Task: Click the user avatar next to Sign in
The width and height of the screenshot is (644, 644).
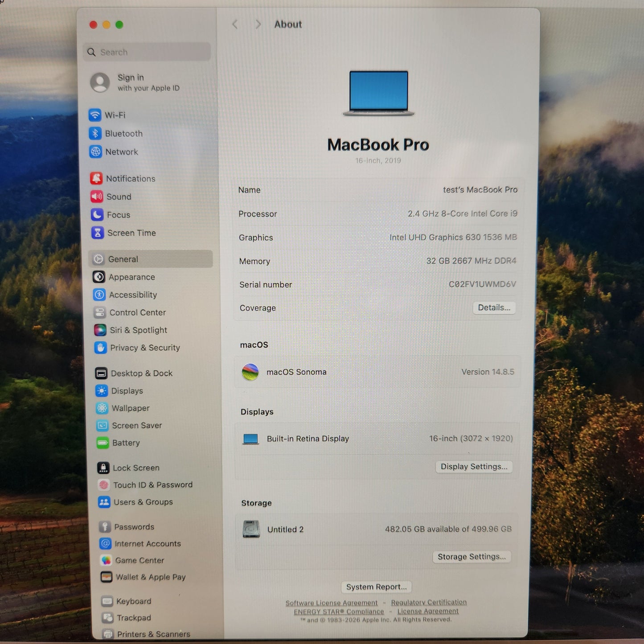Action: coord(100,82)
